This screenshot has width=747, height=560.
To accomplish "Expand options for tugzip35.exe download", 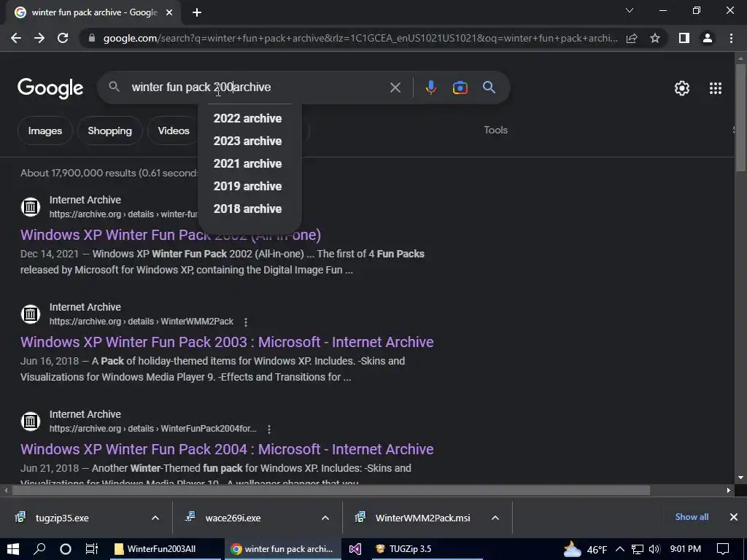I will tap(155, 518).
